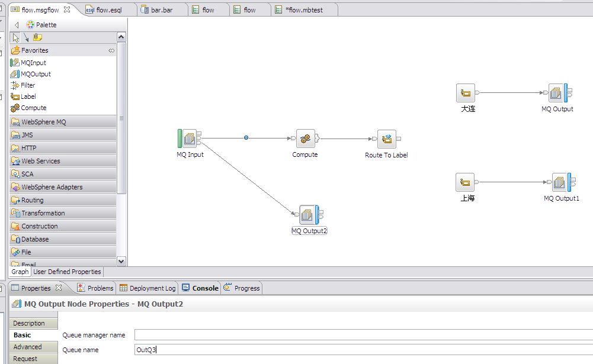Open the Advanced properties section
593x364 pixels.
(34, 347)
